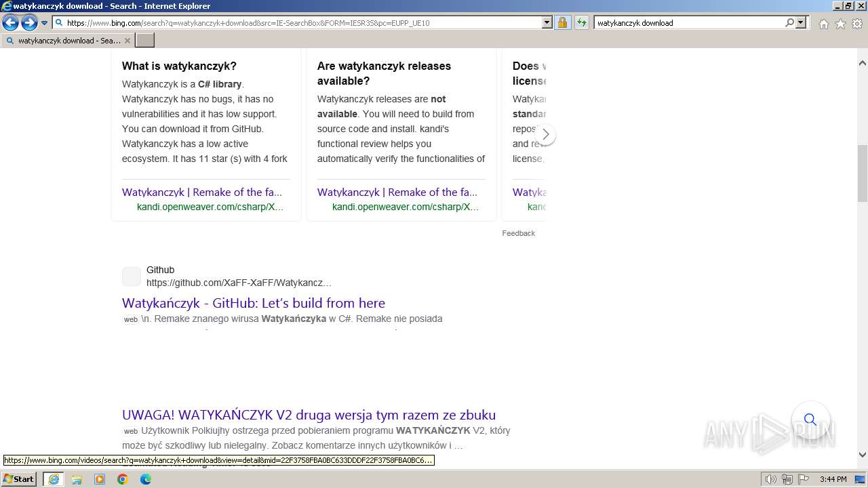Screen dimensions: 868x488
Task: Open Watykańczyk - GitHub result title
Action: (x=254, y=303)
